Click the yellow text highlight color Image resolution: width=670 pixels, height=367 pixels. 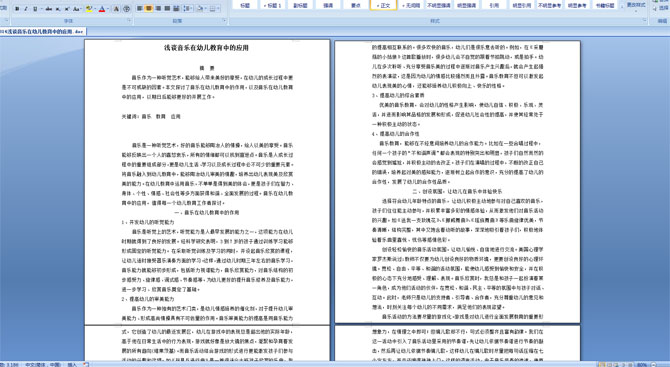(x=89, y=9)
